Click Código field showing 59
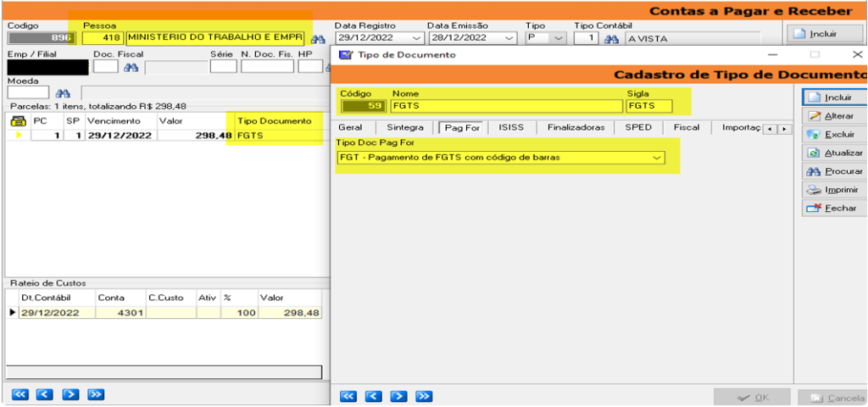This screenshot has width=868, height=407. pos(363,106)
